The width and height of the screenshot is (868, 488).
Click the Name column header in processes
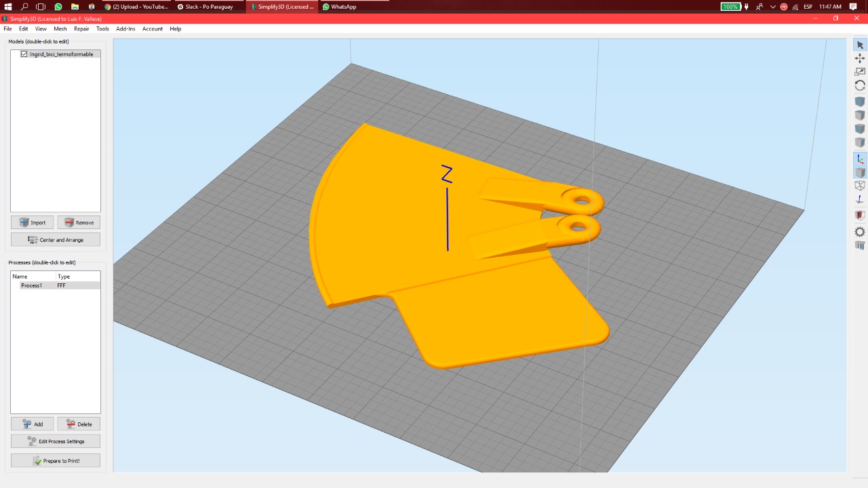pyautogui.click(x=33, y=277)
